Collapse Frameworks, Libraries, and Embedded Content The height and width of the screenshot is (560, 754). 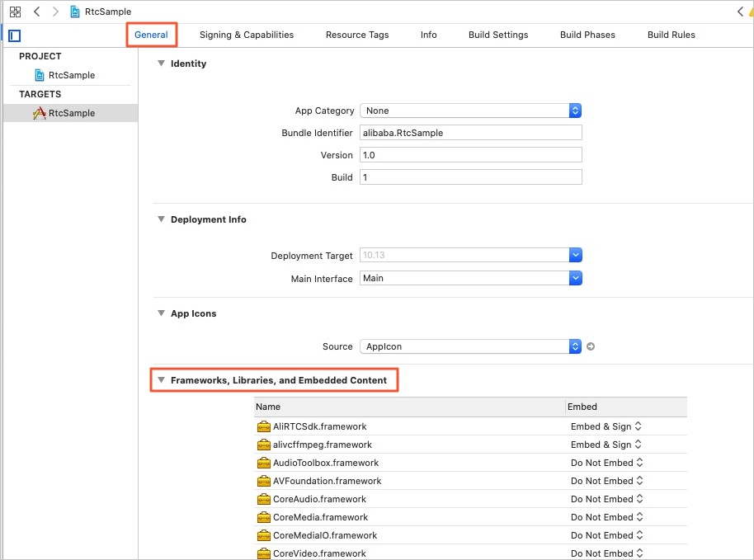(x=161, y=379)
